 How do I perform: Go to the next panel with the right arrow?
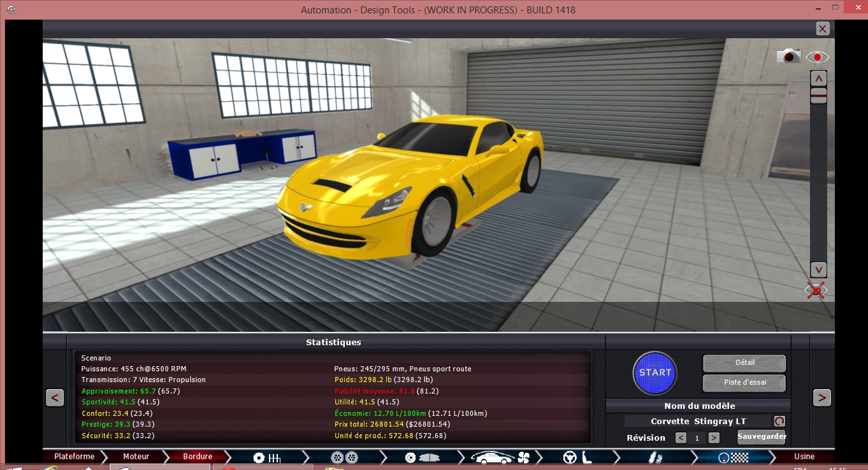821,398
